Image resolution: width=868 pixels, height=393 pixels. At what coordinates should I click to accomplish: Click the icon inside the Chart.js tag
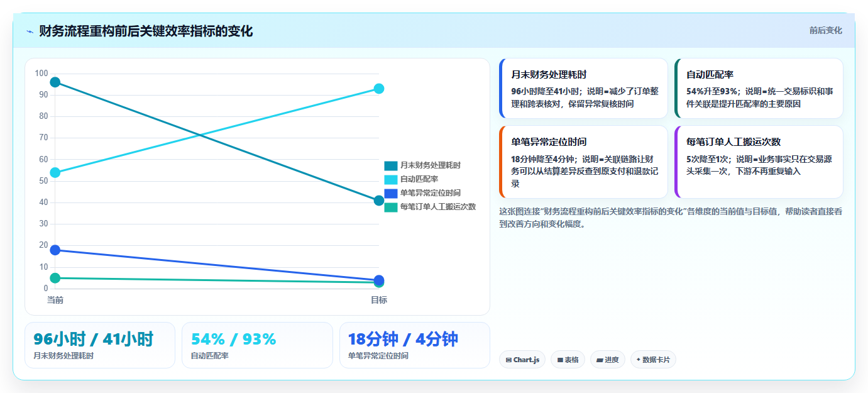click(508, 360)
